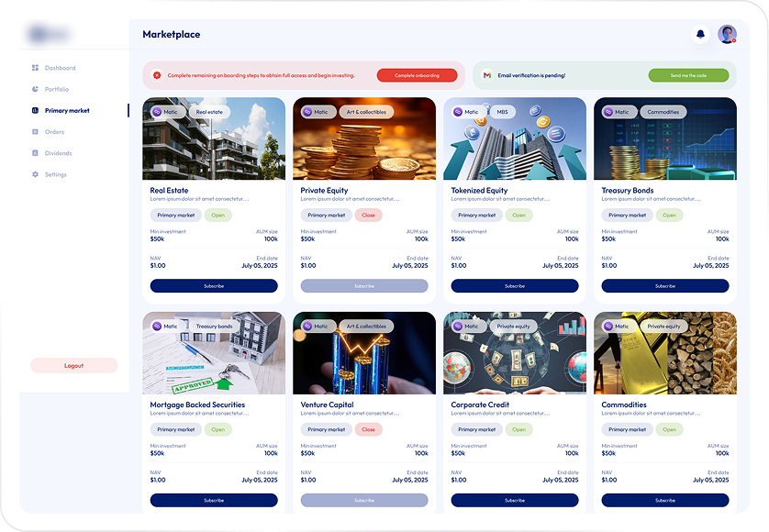Click Matic badge on Real Estate card
The image size is (769, 532).
pyautogui.click(x=165, y=112)
